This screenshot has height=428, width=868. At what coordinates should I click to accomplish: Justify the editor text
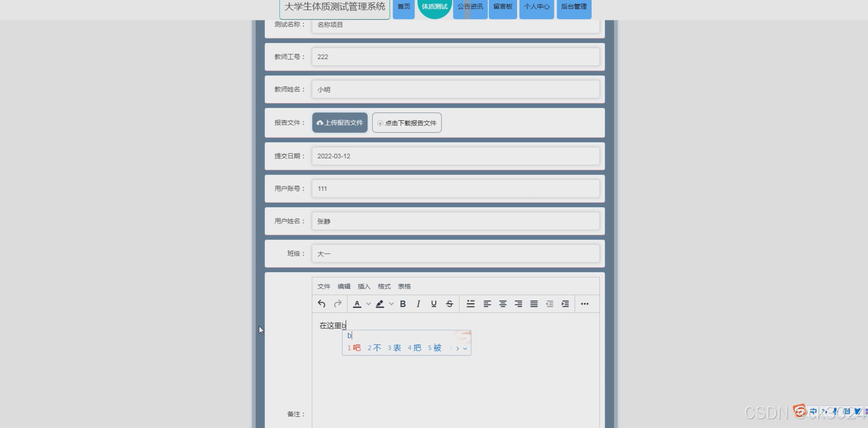click(x=534, y=304)
